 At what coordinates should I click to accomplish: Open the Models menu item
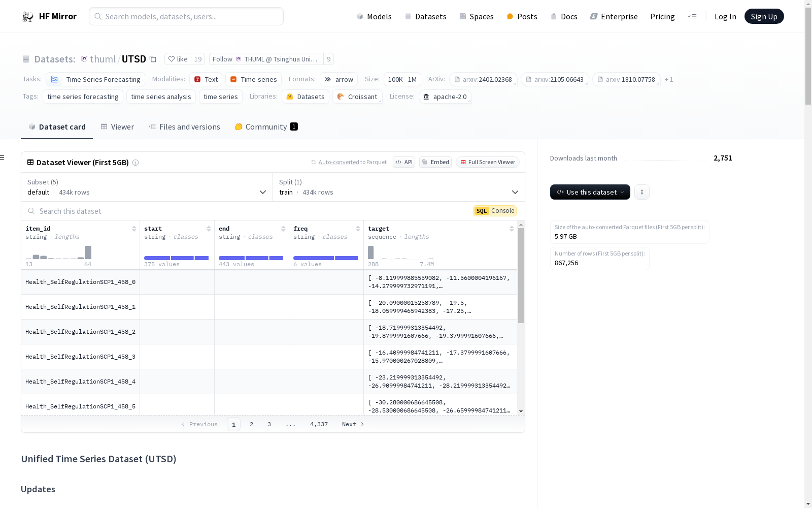point(374,16)
